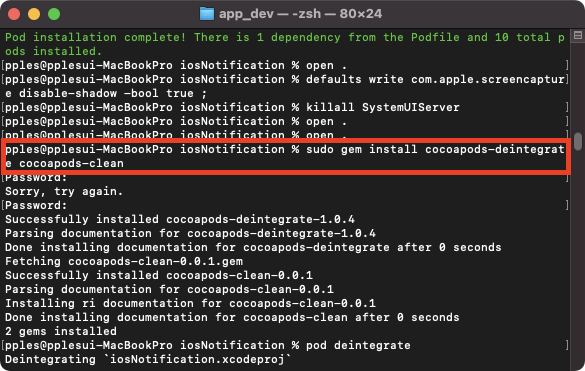
Task: Click the 'Password:' prompt below 'Sorry, try again.'
Action: (x=36, y=206)
